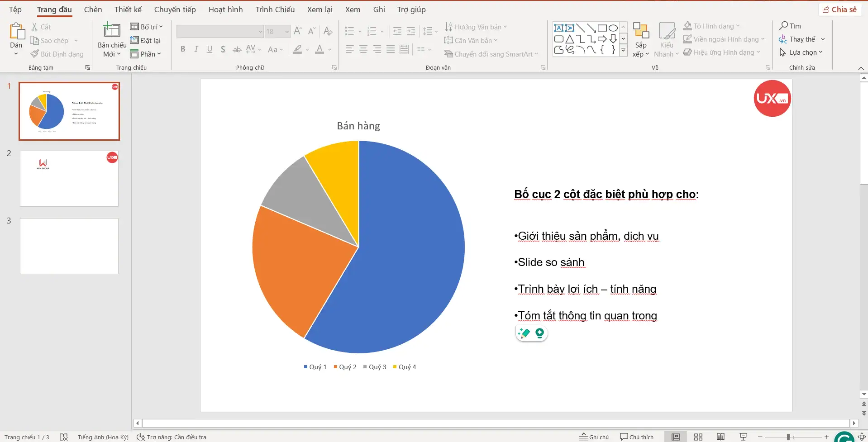Screen dimensions: 868x442
Task: Toggle the Chú thích comments pane
Action: tap(637, 437)
